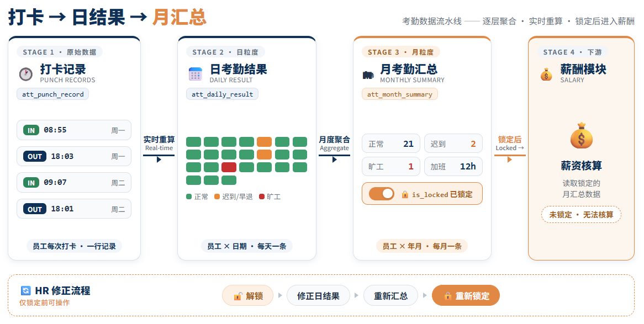Click the STAGE 4 · 下游 label

click(x=573, y=52)
